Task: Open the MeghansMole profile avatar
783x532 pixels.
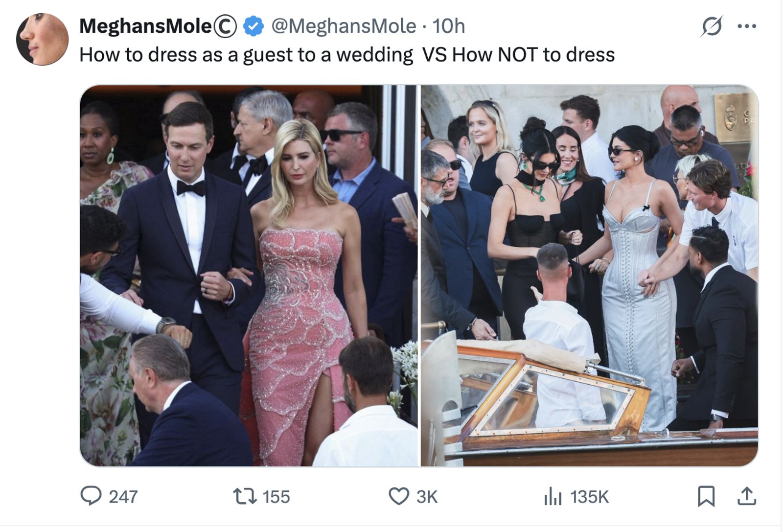Action: click(42, 39)
